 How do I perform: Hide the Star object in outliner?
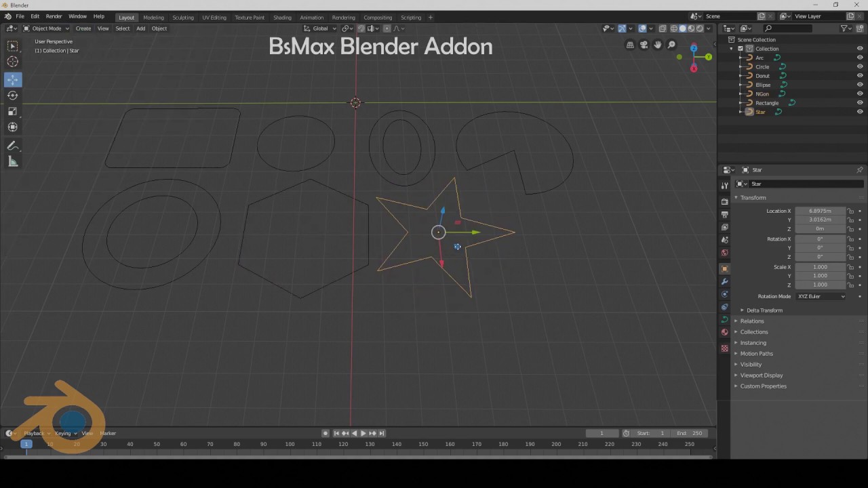pyautogui.click(x=860, y=112)
